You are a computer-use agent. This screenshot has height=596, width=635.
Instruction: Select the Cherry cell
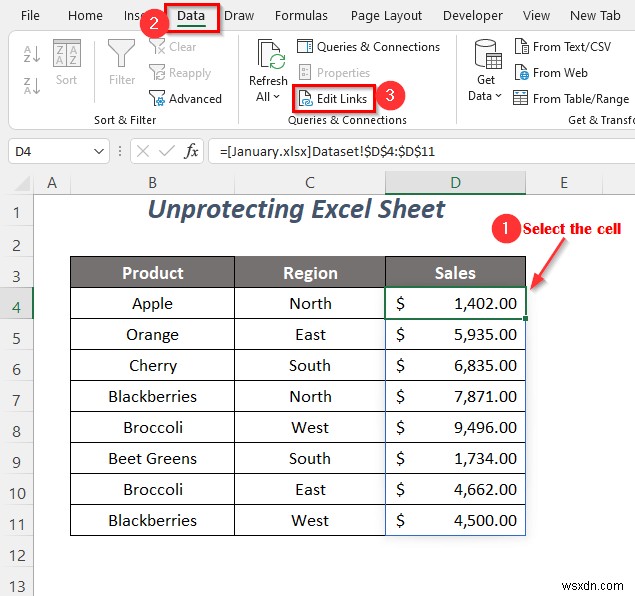point(153,365)
